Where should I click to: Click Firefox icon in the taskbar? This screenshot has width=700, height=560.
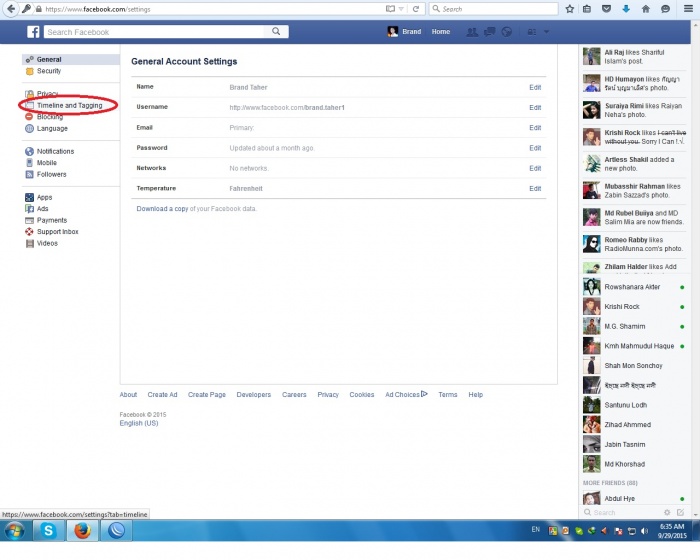click(83, 531)
